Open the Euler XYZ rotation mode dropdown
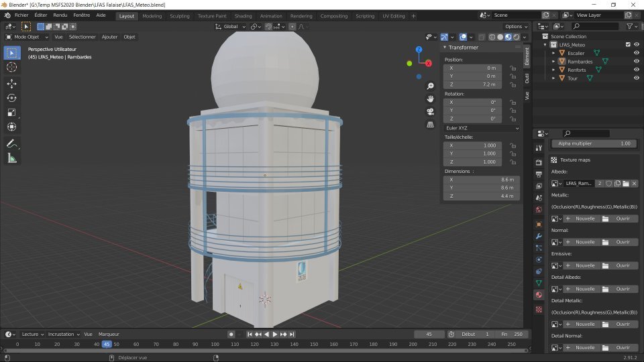The height and width of the screenshot is (362, 644). 482,127
